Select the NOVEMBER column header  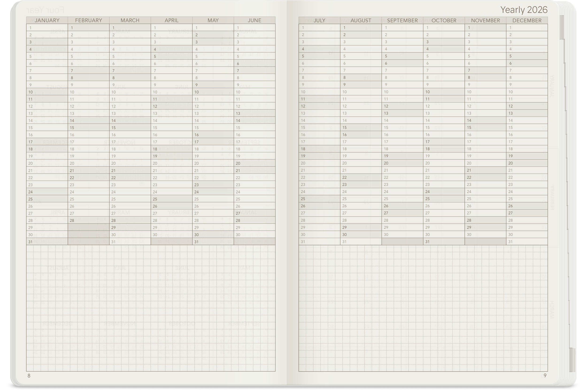pyautogui.click(x=485, y=20)
